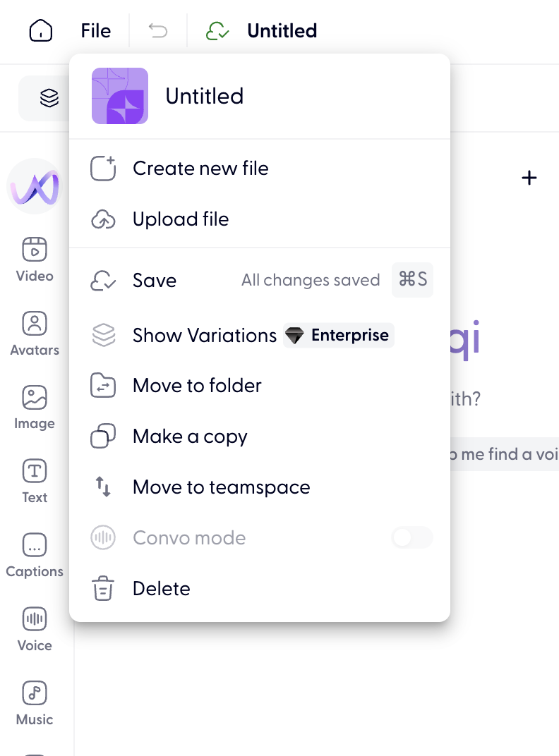Select Make a copy
This screenshot has height=756, width=559.
click(260, 437)
